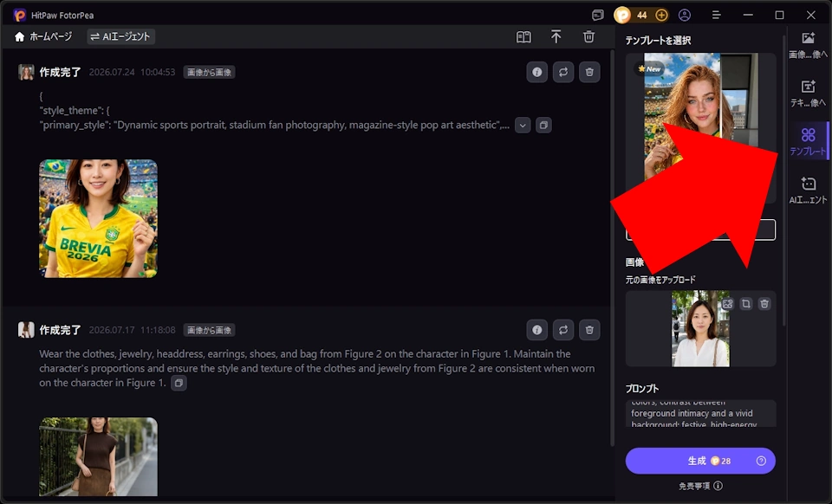Click the 生成 generate button
Screen dimensions: 832x504
pyautogui.click(x=700, y=461)
